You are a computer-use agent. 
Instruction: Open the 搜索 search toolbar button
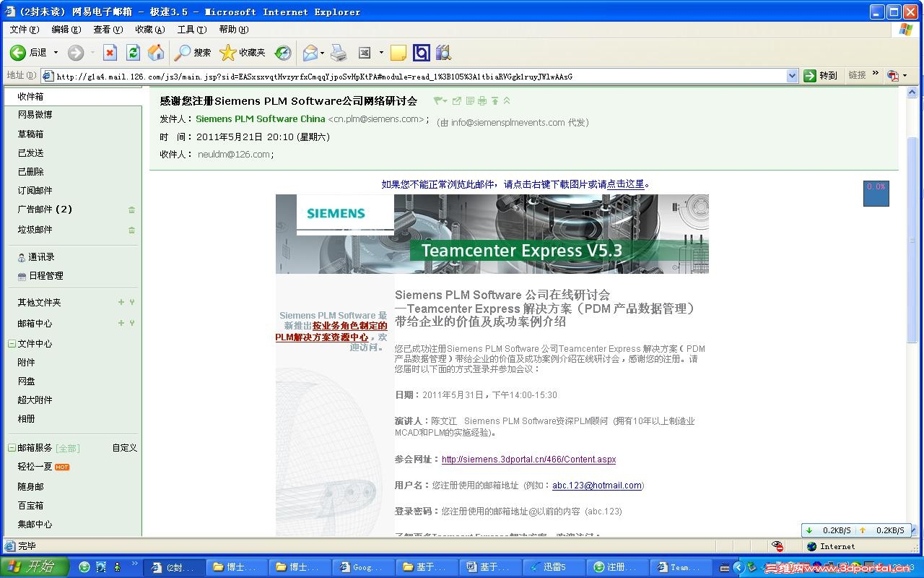coord(193,53)
